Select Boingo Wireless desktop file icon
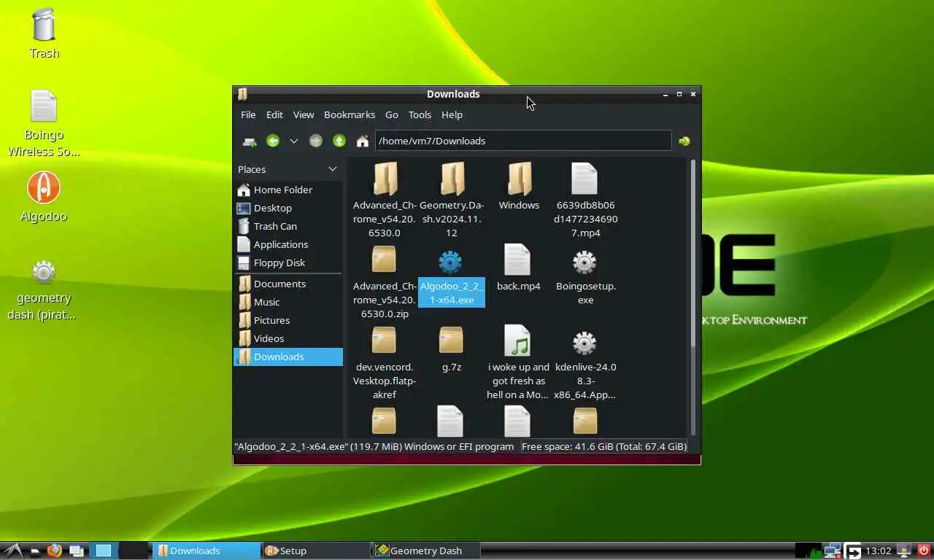This screenshot has width=934, height=560. pos(44,107)
